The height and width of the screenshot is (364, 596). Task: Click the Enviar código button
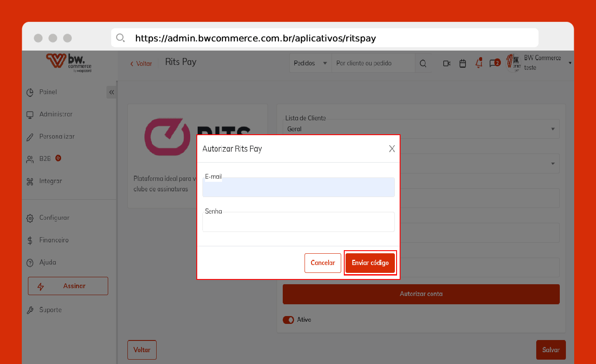tap(370, 263)
